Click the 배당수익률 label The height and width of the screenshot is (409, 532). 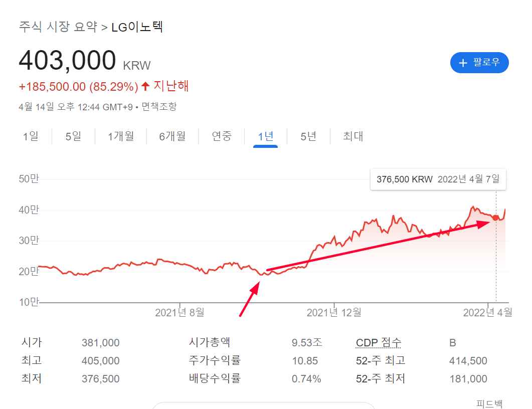point(215,378)
